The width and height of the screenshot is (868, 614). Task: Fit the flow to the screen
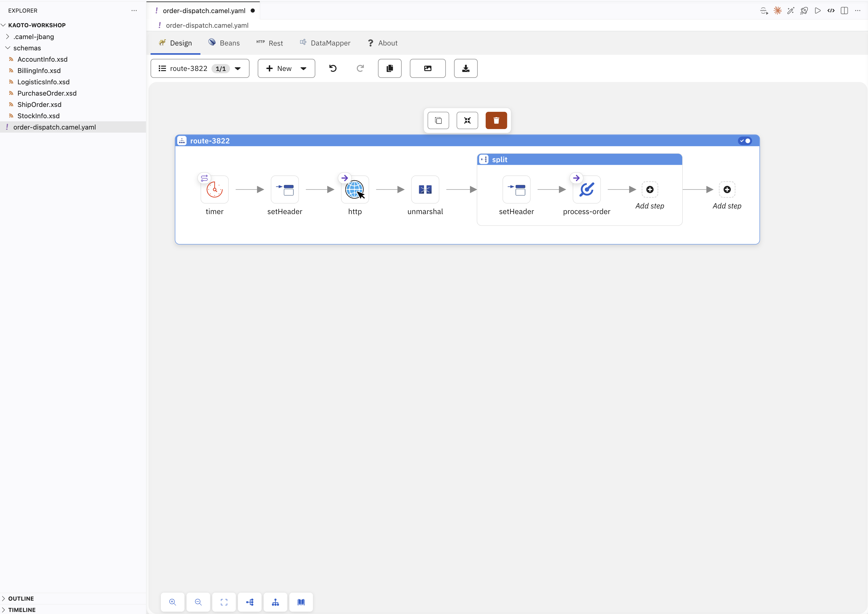pos(224,602)
